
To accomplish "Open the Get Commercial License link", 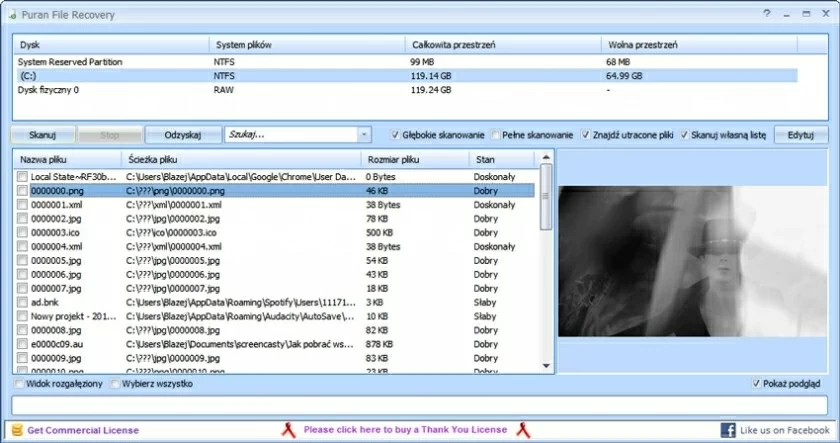I will click(x=83, y=430).
